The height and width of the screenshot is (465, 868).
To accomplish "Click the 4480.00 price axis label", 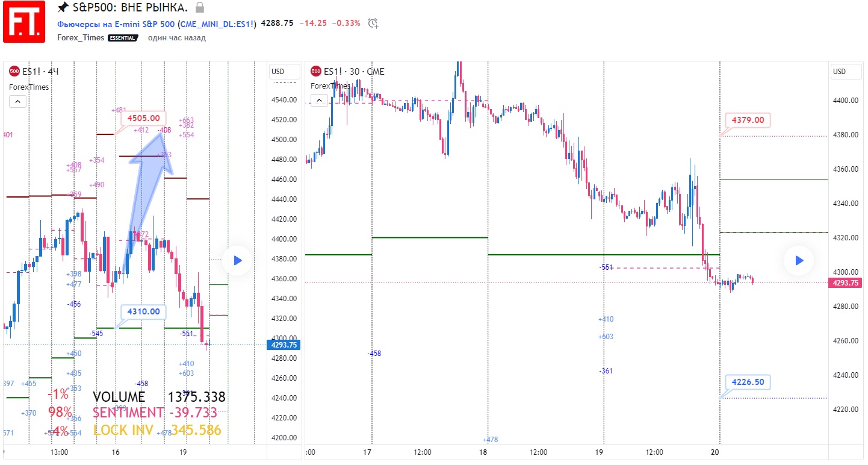I will click(285, 160).
